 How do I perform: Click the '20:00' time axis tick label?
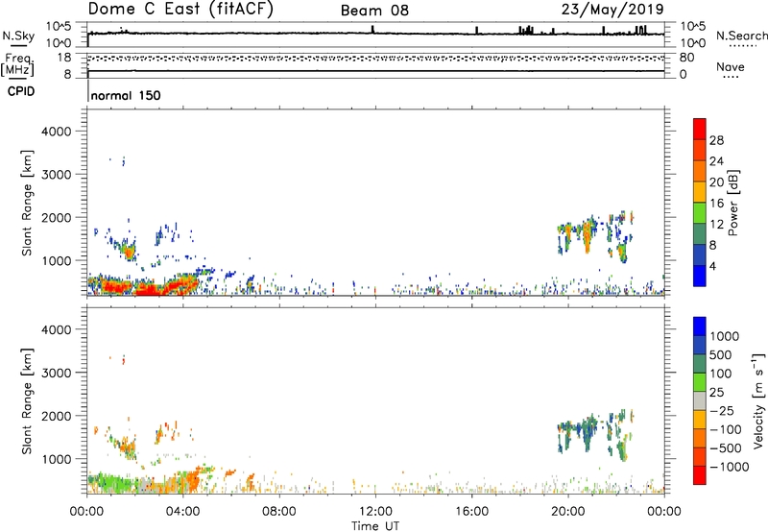coord(568,512)
